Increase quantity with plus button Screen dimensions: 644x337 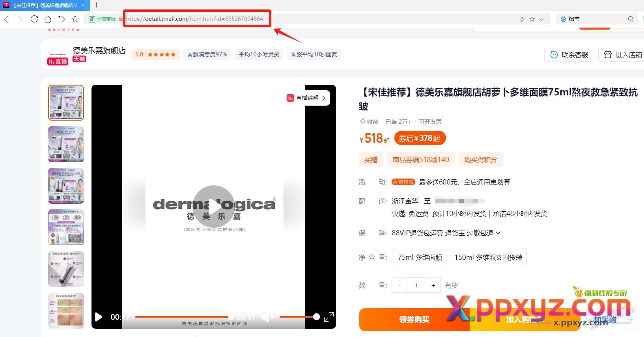(x=433, y=285)
